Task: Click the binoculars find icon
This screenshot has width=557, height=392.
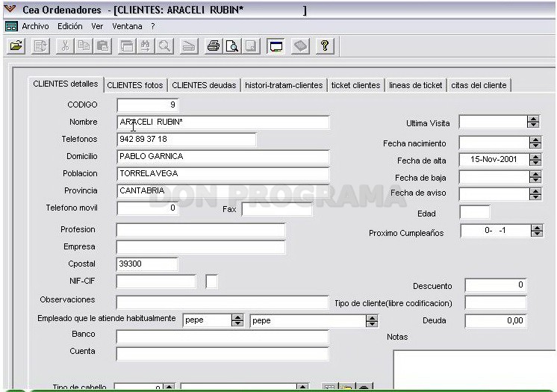Action: pos(146,46)
